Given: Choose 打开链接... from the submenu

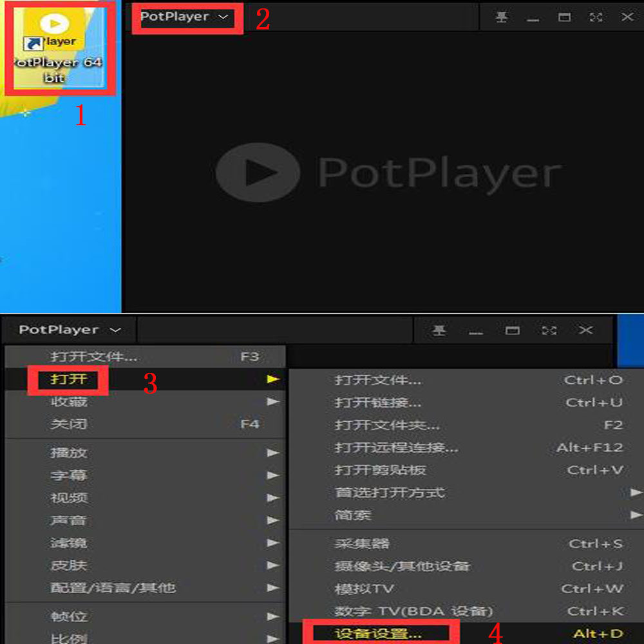Looking at the screenshot, I should 466,403.
